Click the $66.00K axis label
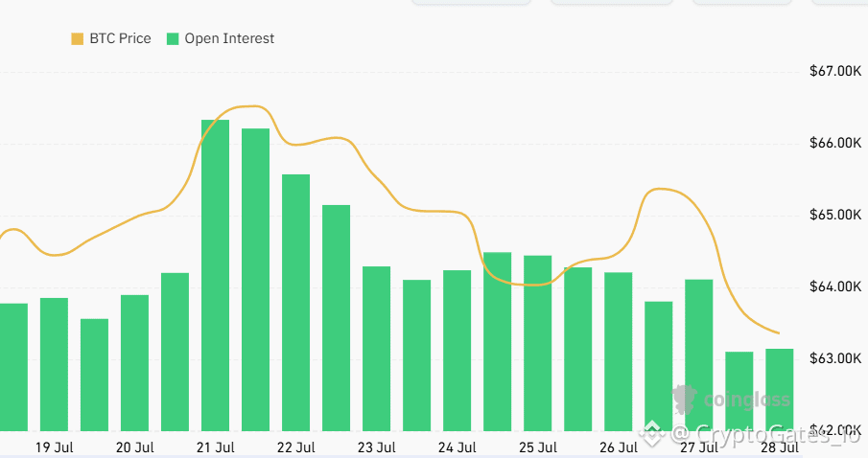The image size is (868, 458). (835, 144)
